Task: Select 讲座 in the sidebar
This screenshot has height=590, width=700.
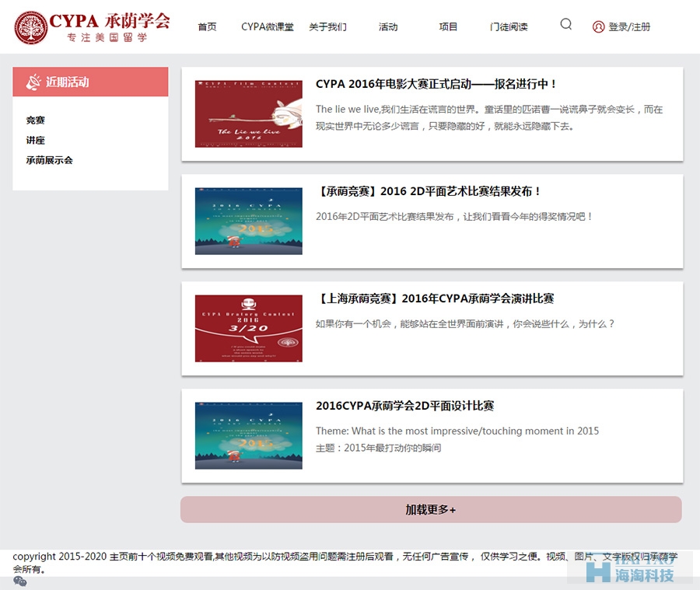Action: pos(35,140)
